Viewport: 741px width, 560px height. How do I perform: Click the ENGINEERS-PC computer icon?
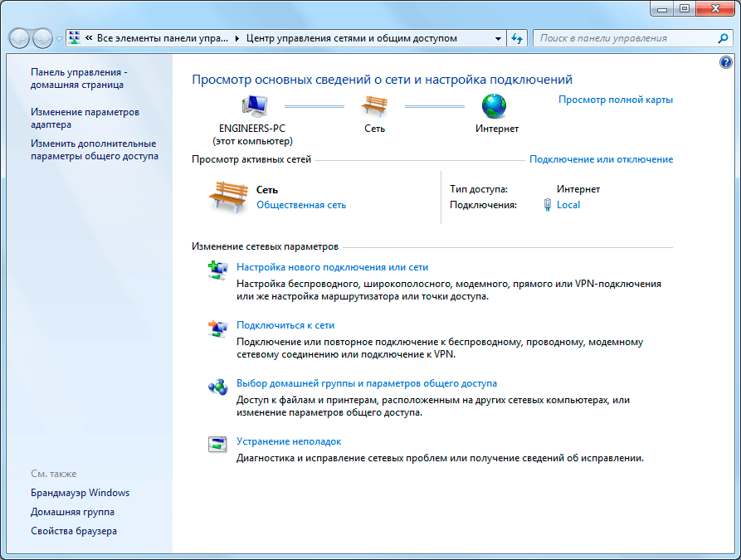click(x=256, y=106)
